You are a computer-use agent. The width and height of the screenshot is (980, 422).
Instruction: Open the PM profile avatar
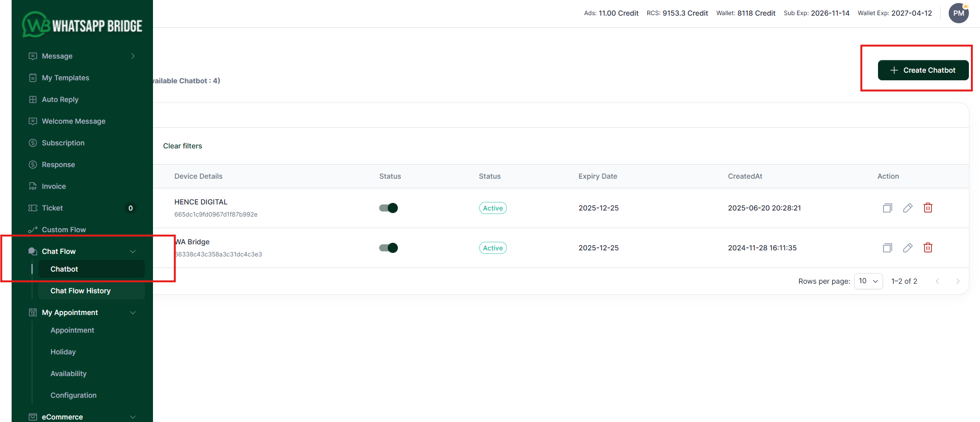pyautogui.click(x=958, y=13)
